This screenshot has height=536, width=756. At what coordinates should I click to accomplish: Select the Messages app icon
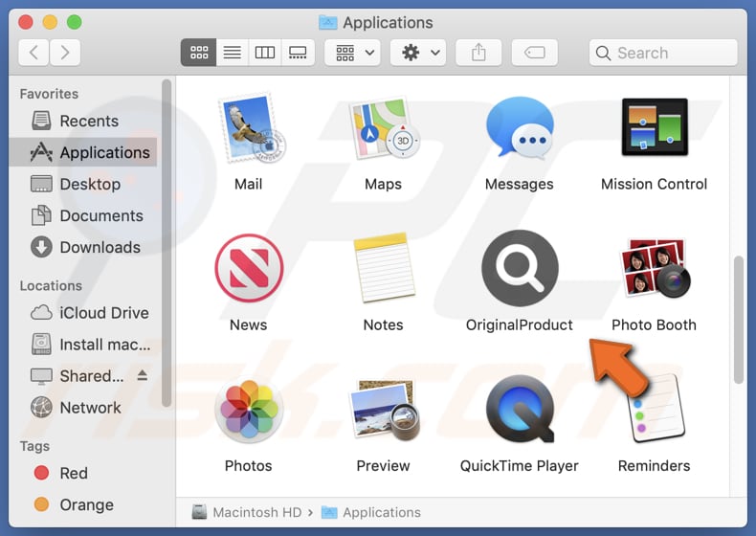520,128
